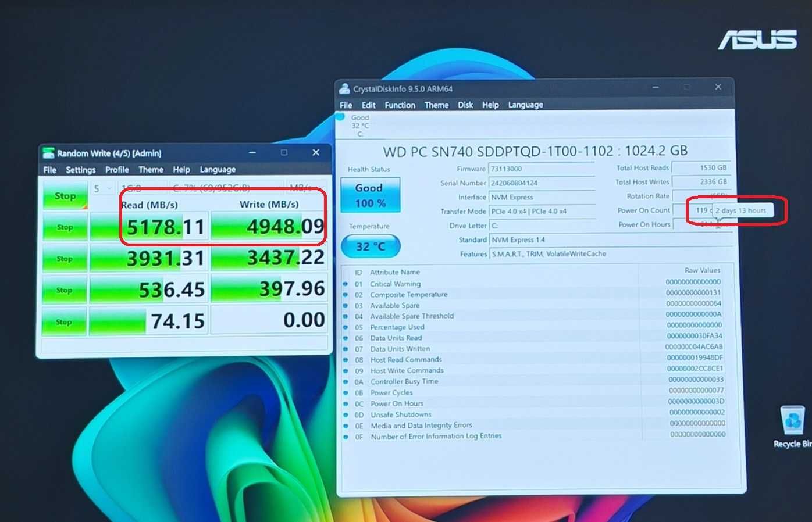Select the Raw Values column header
Image resolution: width=812 pixels, height=522 pixels.
701,271
